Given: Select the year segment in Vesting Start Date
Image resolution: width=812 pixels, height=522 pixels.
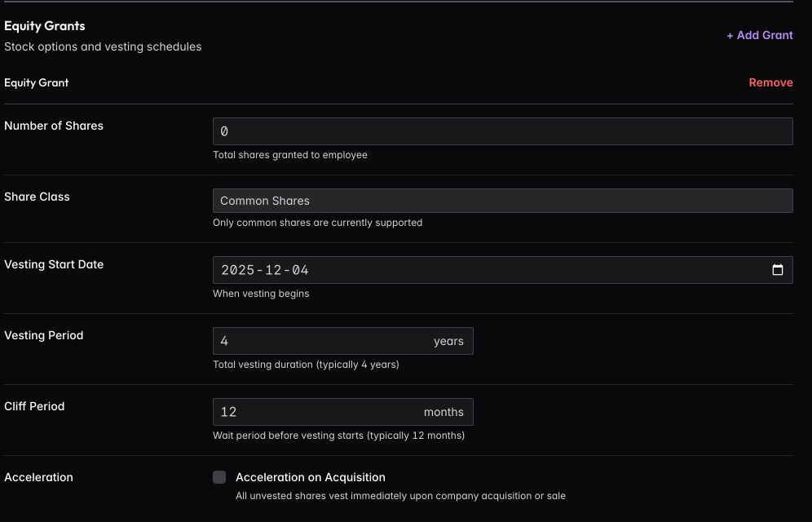Looking at the screenshot, I should click(237, 270).
